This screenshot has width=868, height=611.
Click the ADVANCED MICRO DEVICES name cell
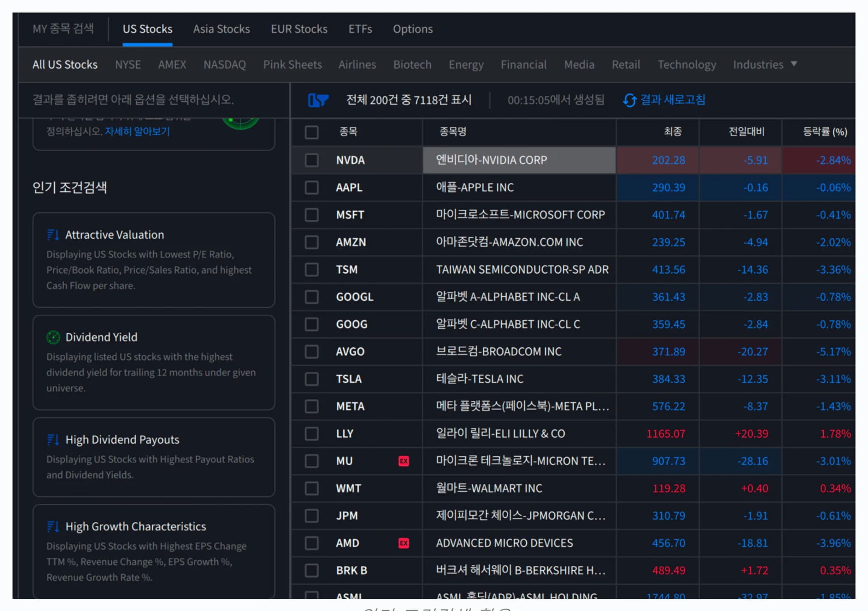pyautogui.click(x=519, y=543)
